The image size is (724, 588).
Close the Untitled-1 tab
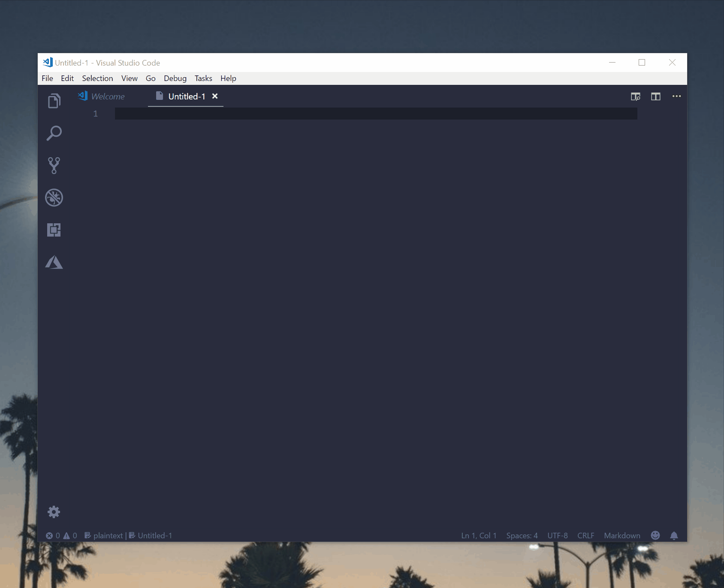tap(215, 96)
